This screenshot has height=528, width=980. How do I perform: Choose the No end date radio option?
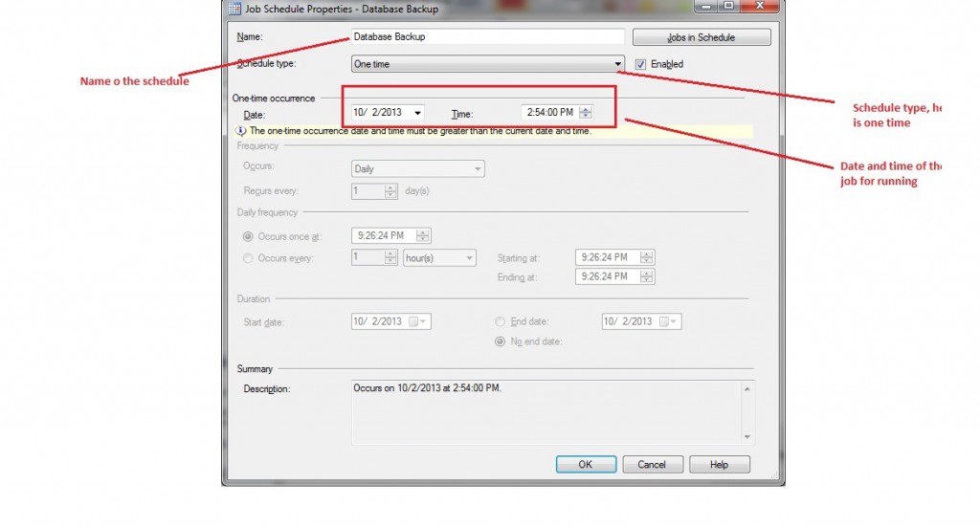(x=500, y=341)
